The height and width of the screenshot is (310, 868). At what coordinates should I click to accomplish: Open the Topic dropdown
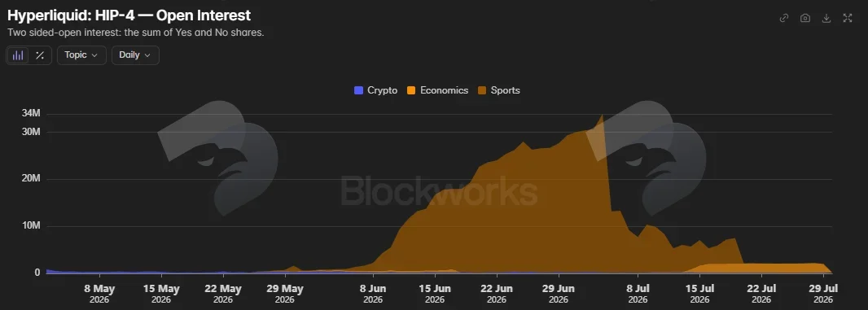(81, 55)
